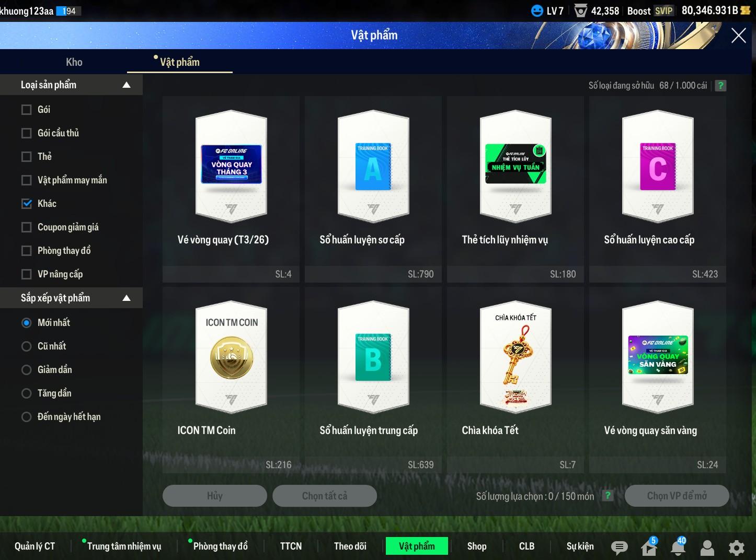Click the Chọn VP để mở button
756x560 pixels.
(677, 496)
